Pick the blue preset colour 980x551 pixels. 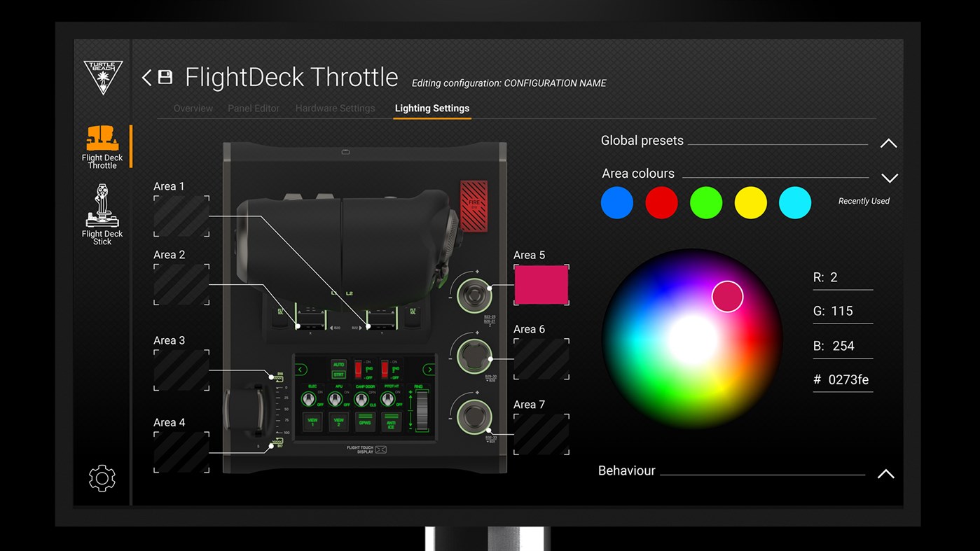click(616, 202)
